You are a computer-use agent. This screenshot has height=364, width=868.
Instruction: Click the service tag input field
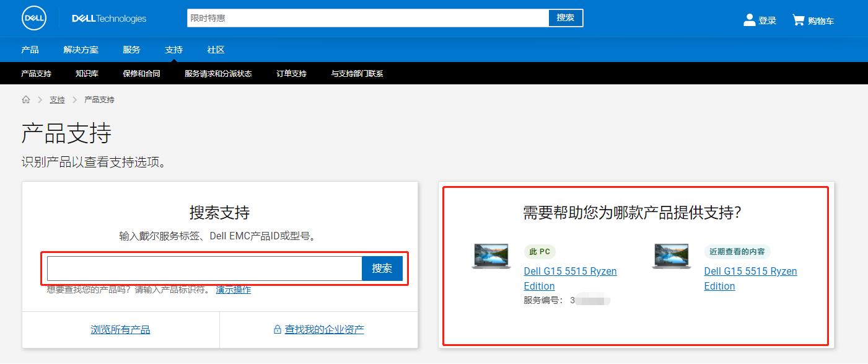203,268
